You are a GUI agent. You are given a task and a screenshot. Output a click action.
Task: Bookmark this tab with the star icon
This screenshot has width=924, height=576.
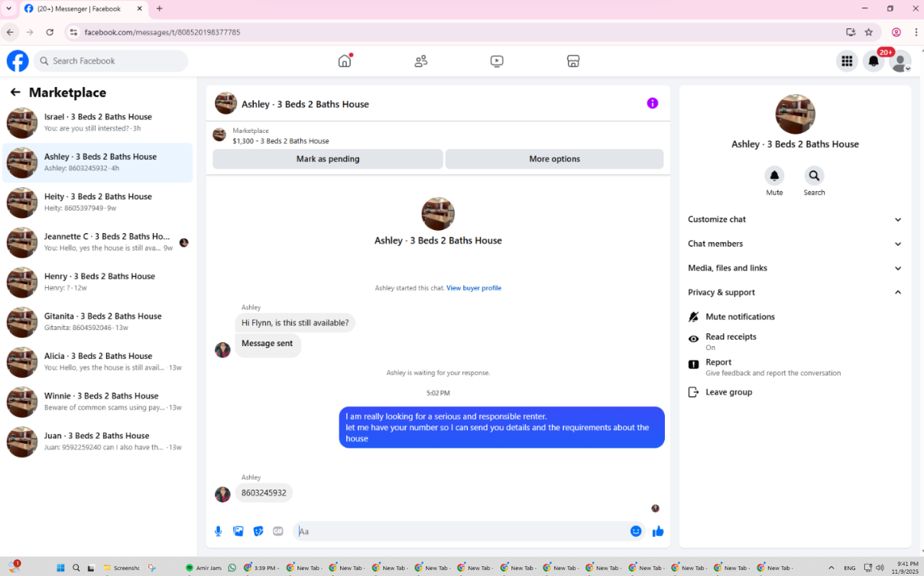pos(869,32)
